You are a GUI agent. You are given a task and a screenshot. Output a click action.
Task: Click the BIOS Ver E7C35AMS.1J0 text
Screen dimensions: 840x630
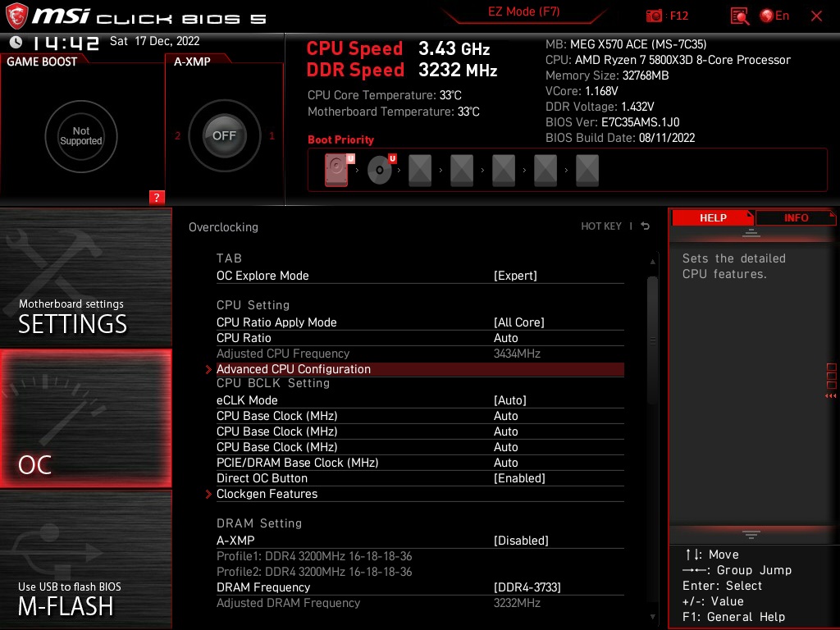click(612, 122)
